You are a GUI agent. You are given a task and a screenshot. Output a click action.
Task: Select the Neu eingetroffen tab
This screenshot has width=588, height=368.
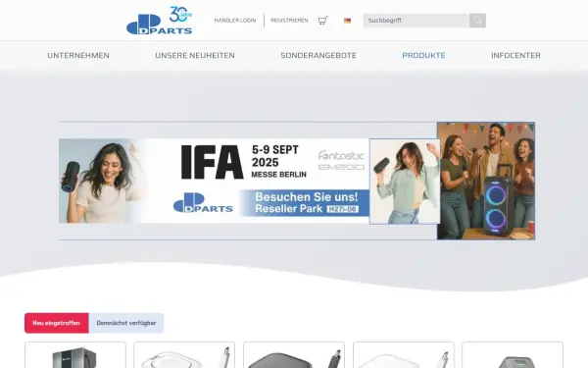[57, 323]
